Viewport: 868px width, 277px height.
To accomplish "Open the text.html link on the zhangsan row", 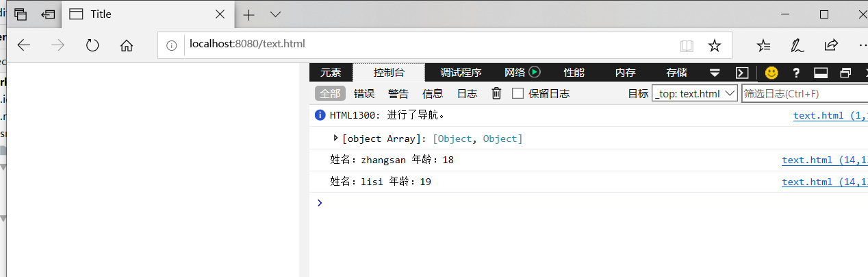I will click(x=825, y=160).
